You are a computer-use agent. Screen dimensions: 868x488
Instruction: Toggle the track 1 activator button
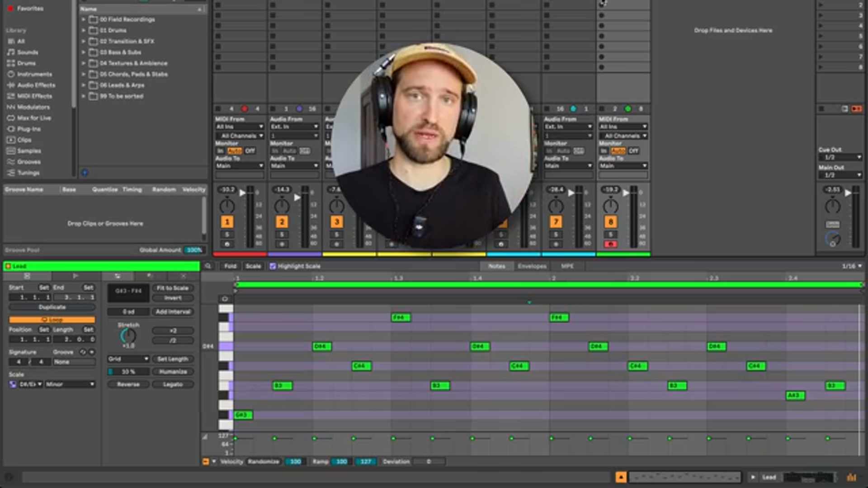(227, 222)
